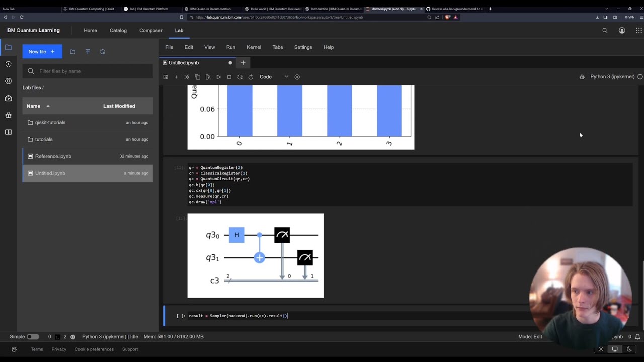Open the View menu
644x362 pixels.
click(x=210, y=47)
